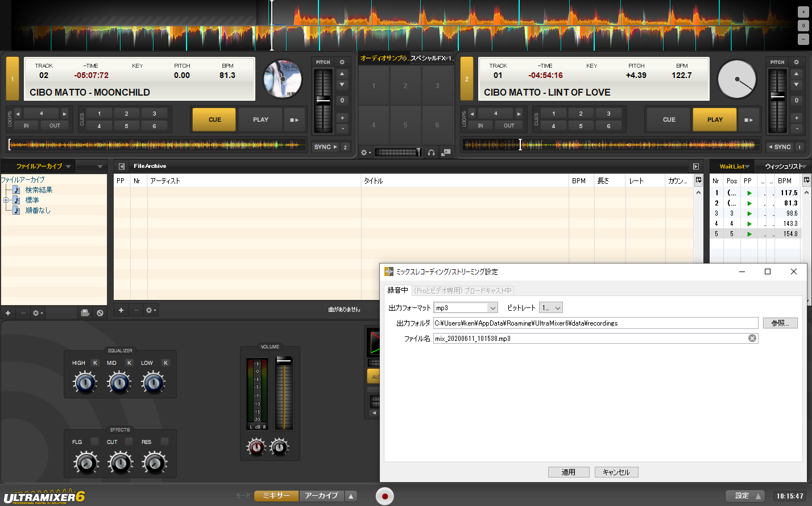Enable the CUT effect checkbox

pyautogui.click(x=129, y=442)
